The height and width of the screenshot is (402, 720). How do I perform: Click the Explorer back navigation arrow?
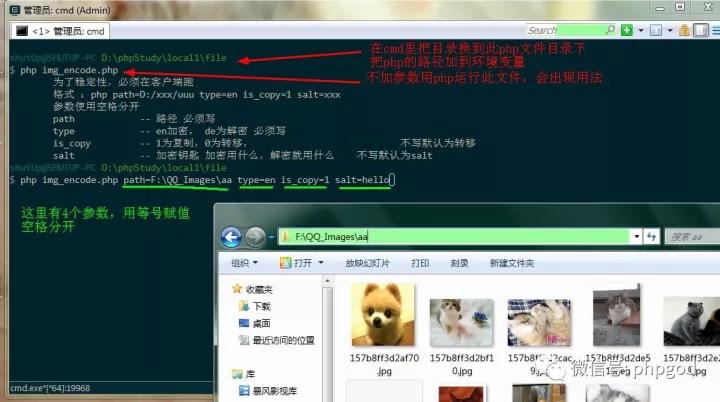point(231,237)
